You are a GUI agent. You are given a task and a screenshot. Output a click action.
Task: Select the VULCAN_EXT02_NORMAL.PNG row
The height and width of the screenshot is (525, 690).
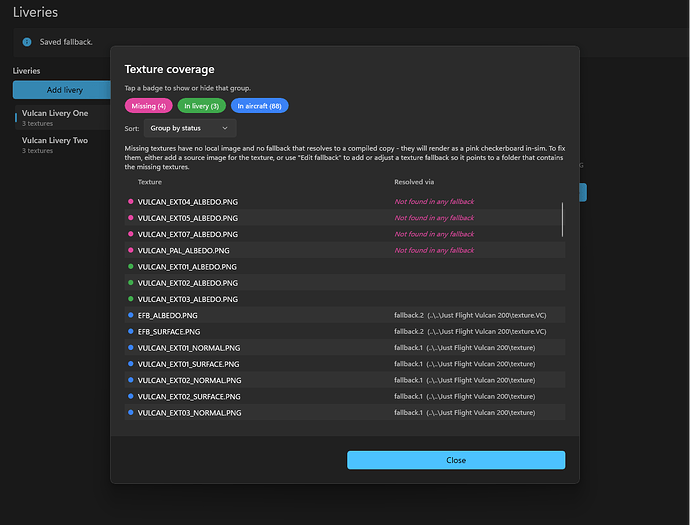click(x=345, y=381)
